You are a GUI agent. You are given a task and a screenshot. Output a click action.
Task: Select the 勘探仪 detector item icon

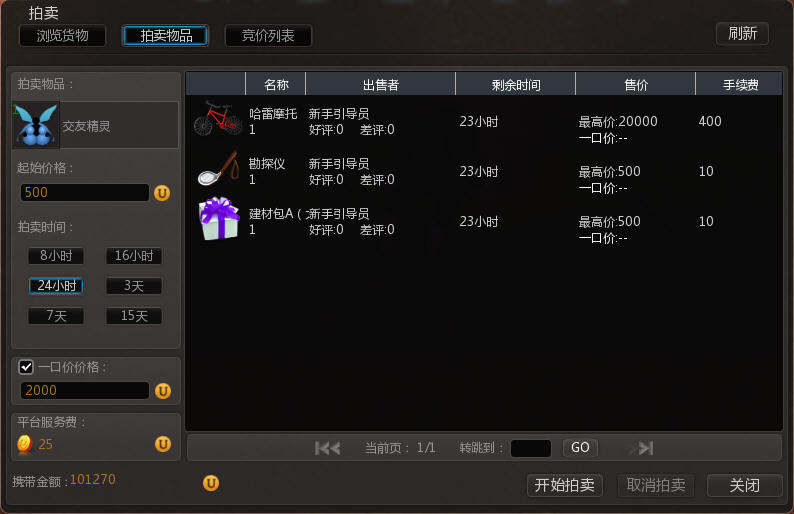tap(218, 169)
